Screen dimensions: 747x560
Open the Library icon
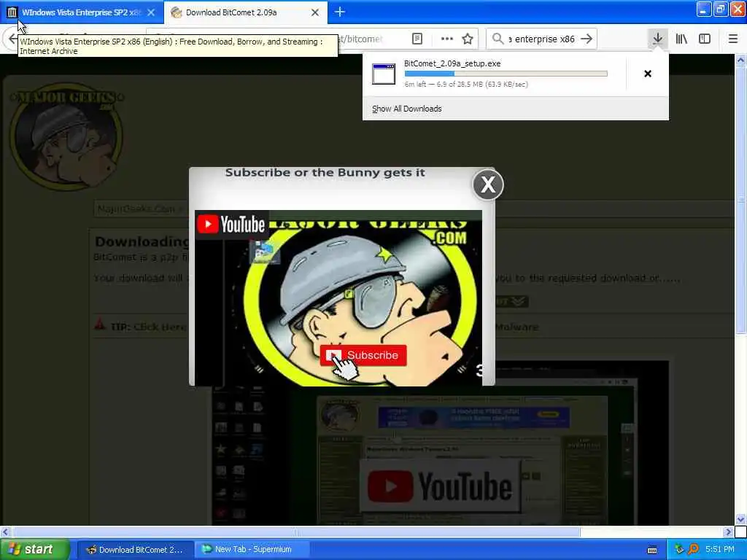tap(681, 39)
